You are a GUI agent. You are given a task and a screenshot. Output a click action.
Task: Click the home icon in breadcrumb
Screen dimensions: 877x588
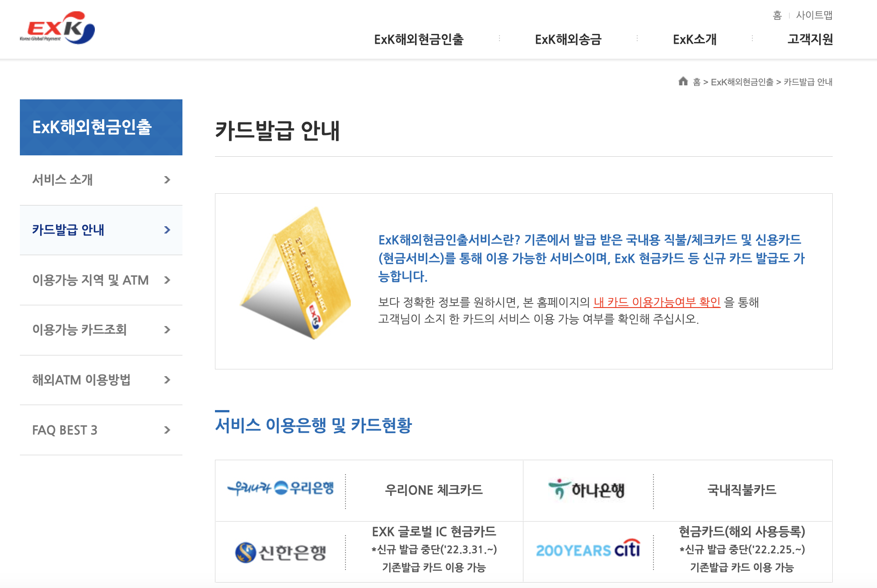point(683,81)
